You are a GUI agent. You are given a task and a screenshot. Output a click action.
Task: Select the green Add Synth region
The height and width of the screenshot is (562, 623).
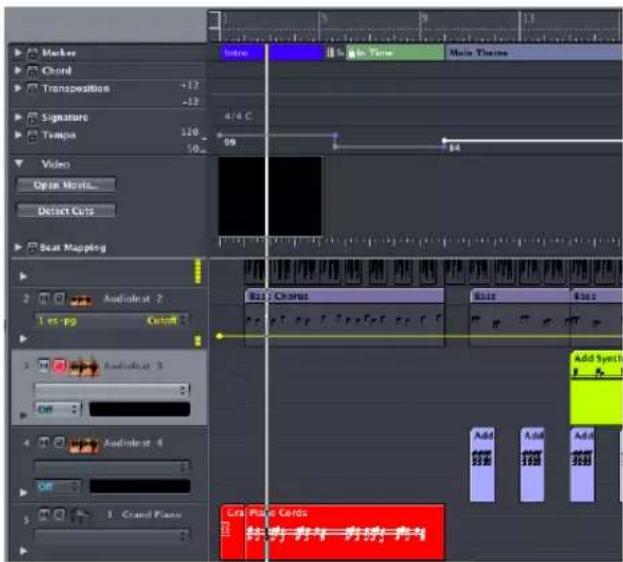(596, 388)
